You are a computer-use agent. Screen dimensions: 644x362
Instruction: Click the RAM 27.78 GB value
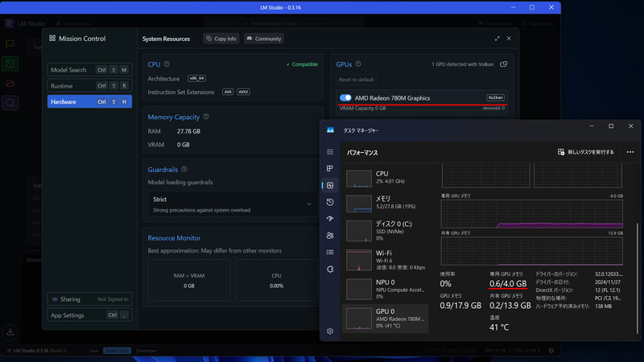click(188, 131)
